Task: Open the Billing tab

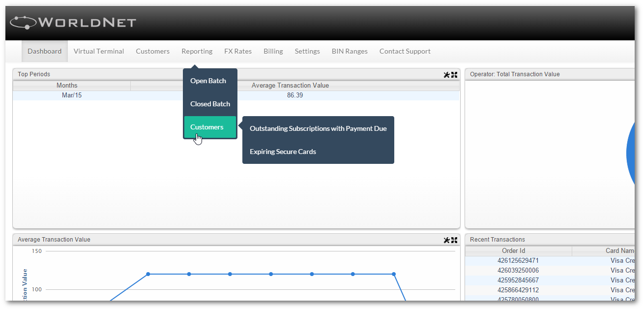Action: pos(273,51)
